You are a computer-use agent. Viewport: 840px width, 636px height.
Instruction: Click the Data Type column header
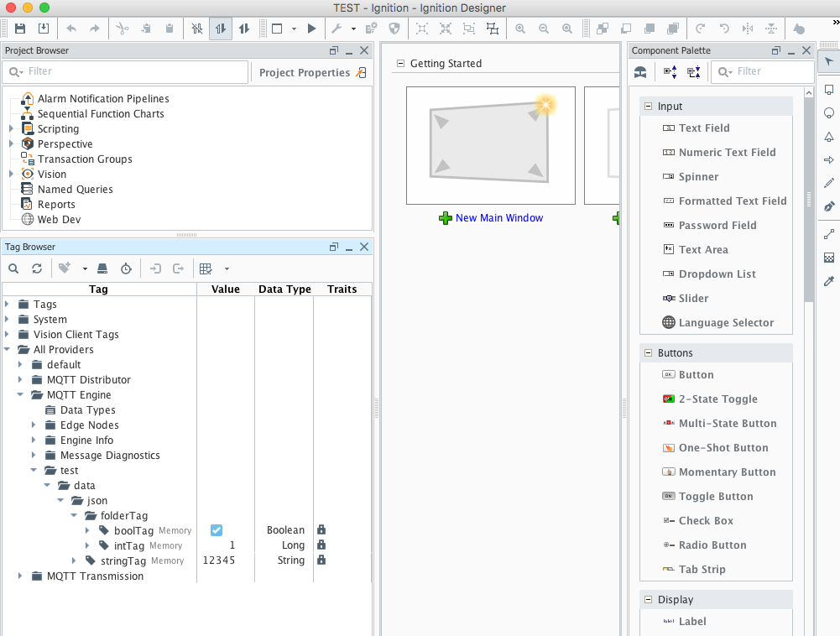284,289
